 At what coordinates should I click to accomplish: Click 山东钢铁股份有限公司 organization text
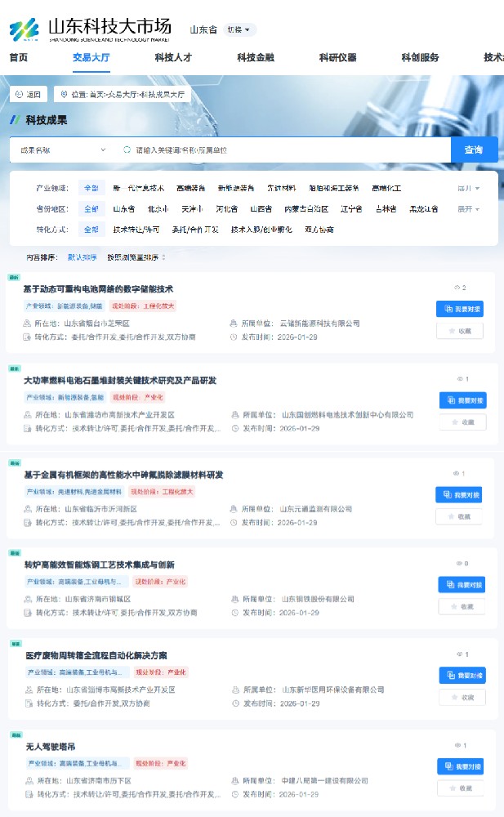coord(318,599)
